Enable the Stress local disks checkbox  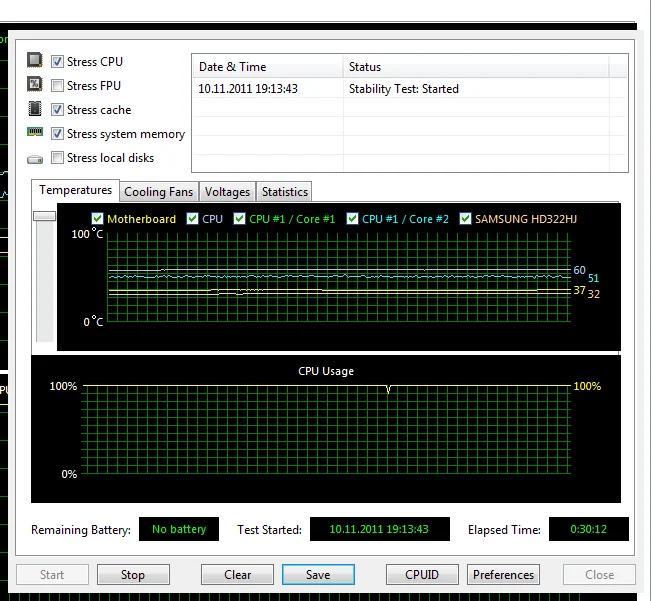57,158
